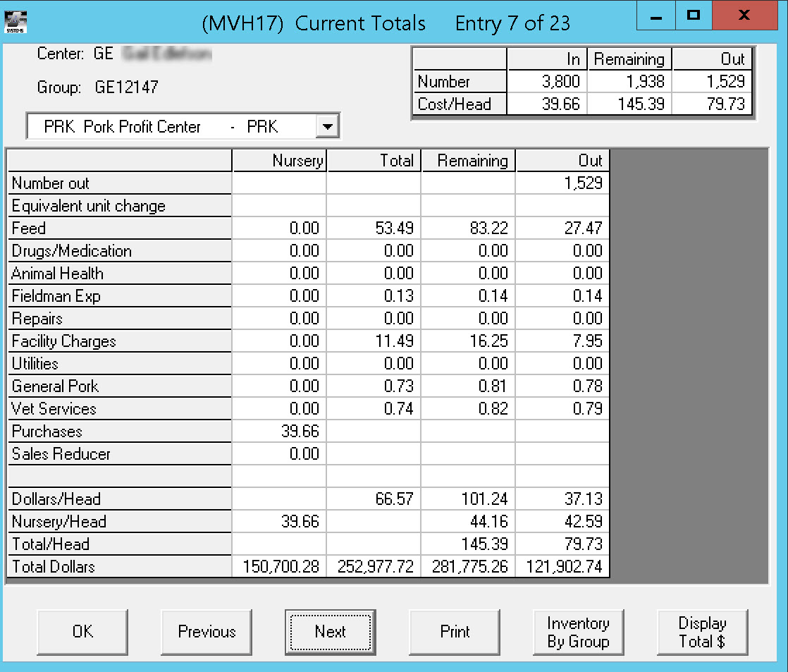The height and width of the screenshot is (672, 788).
Task: Maximize the Current Totals window
Action: pyautogui.click(x=693, y=15)
